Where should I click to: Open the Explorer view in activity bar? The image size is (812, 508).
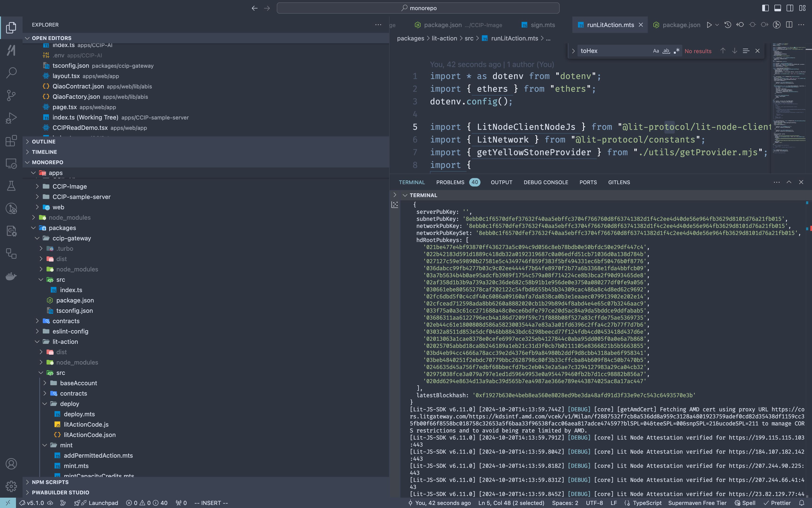pos(11,28)
